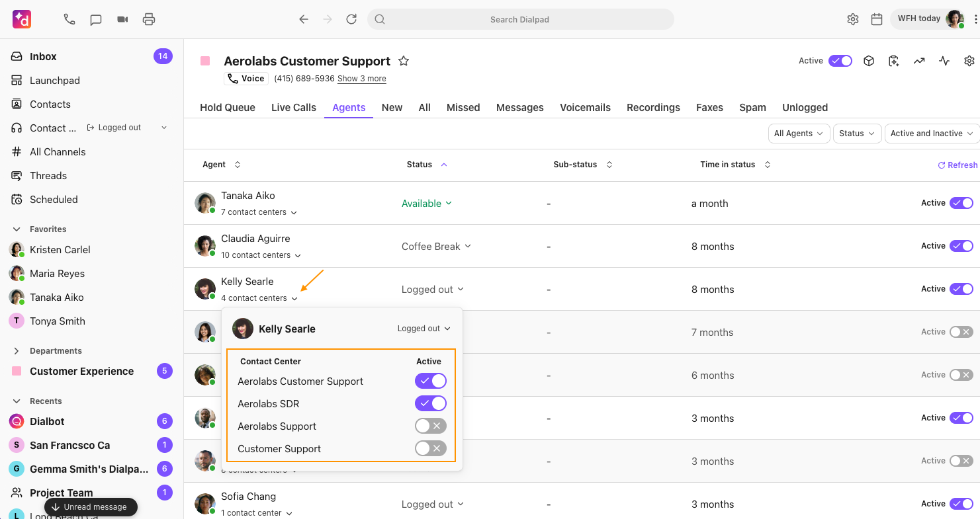
Task: Toggle Tanaka Aiko's Active switch
Action: pyautogui.click(x=961, y=203)
